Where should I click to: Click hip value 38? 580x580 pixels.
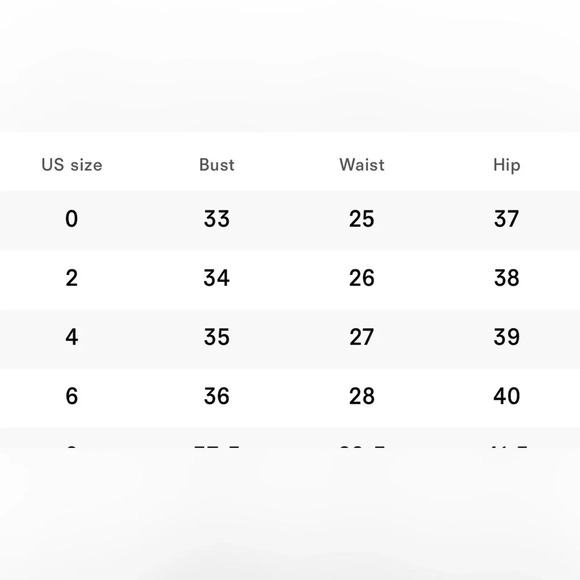[x=507, y=278]
